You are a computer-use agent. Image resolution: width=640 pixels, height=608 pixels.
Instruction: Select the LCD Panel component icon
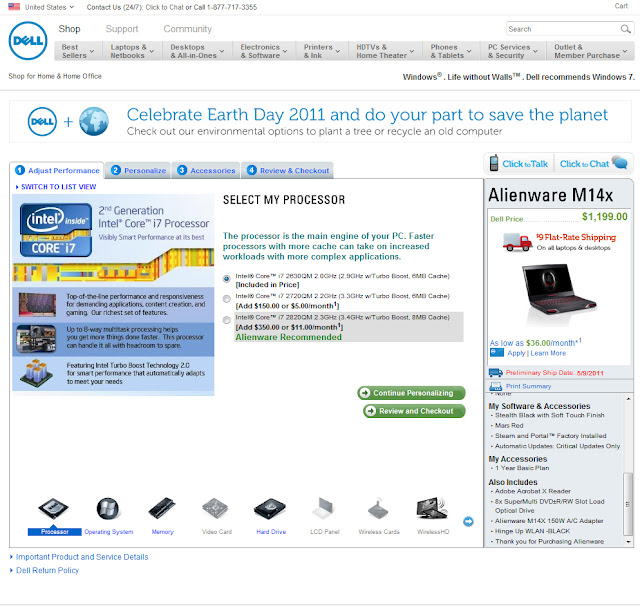tap(324, 508)
